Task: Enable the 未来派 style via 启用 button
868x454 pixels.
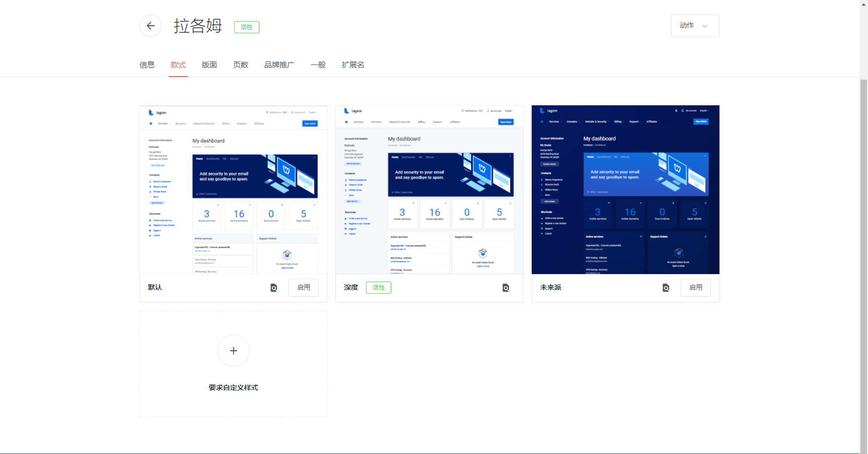Action: click(695, 287)
